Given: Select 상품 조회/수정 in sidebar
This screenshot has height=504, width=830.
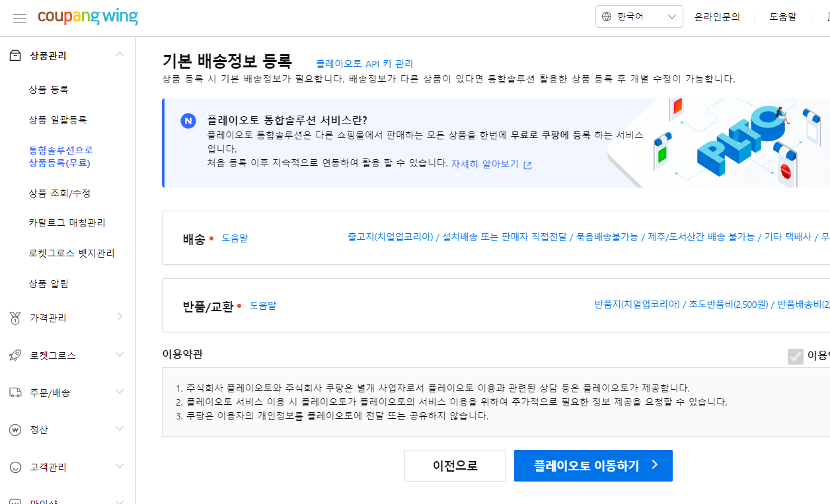Looking at the screenshot, I should point(59,194).
